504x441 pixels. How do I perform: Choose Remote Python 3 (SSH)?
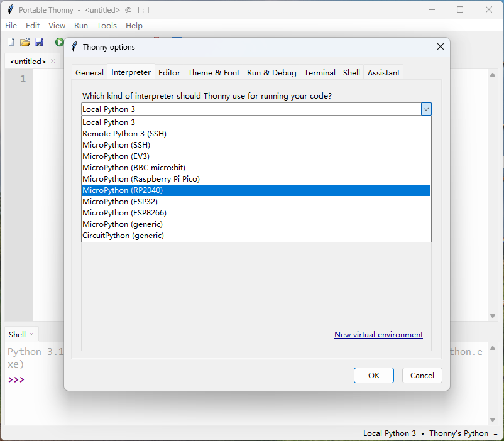[x=256, y=134]
